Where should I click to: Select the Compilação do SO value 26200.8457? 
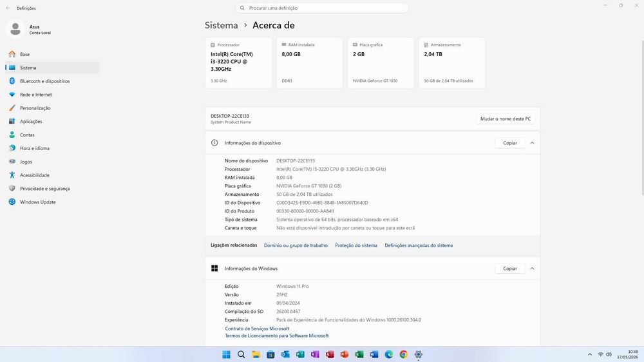[289, 312]
